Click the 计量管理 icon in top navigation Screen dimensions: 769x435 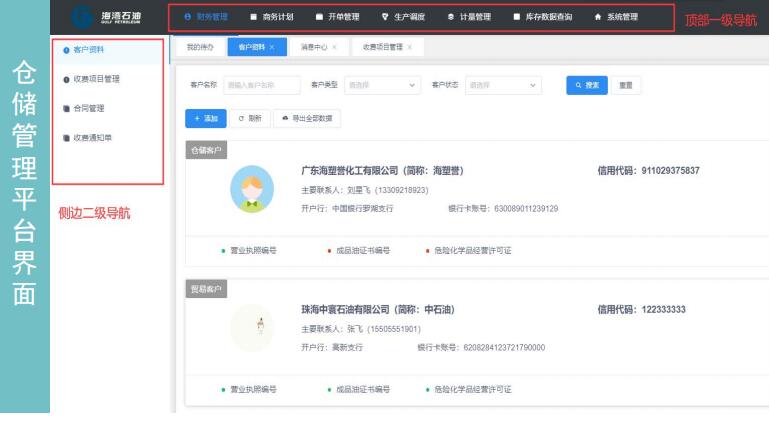pyautogui.click(x=451, y=17)
